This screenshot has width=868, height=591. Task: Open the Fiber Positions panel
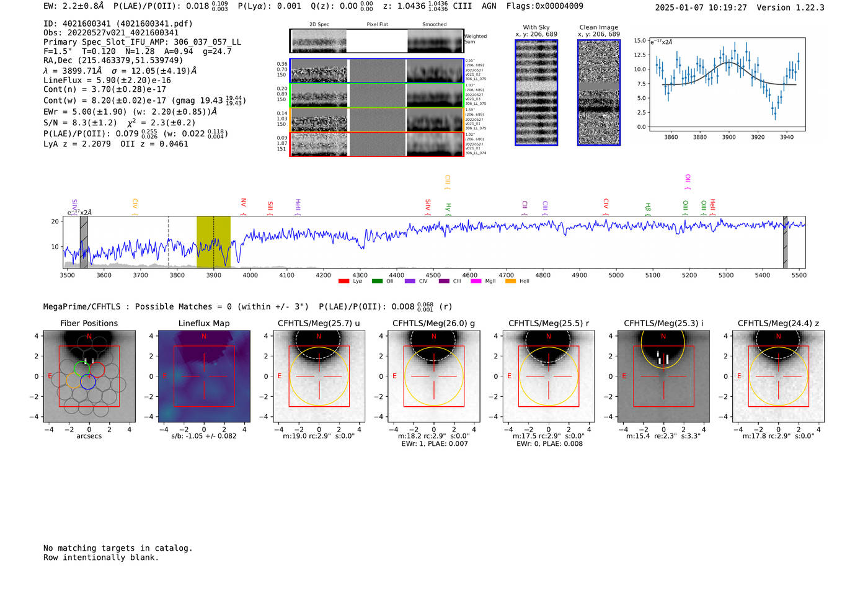point(89,376)
